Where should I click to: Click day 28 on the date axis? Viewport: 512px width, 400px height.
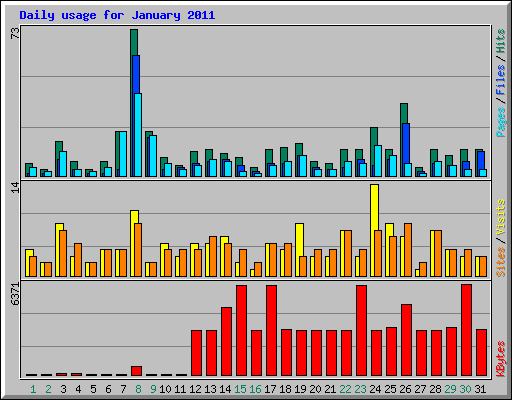[x=435, y=389]
